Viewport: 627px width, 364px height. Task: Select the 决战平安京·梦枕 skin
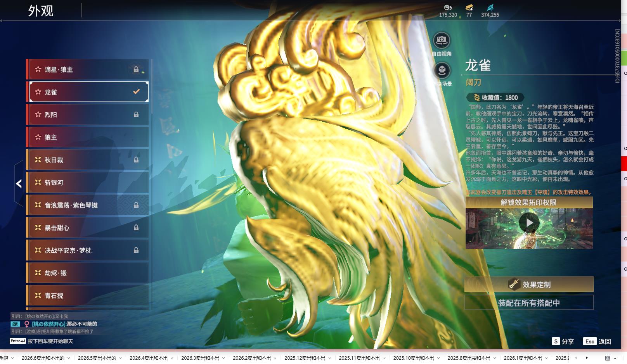(x=87, y=250)
